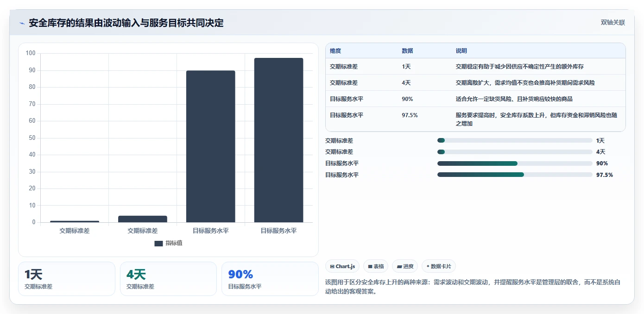Click the 100 tick on the chart y-axis

tap(31, 53)
